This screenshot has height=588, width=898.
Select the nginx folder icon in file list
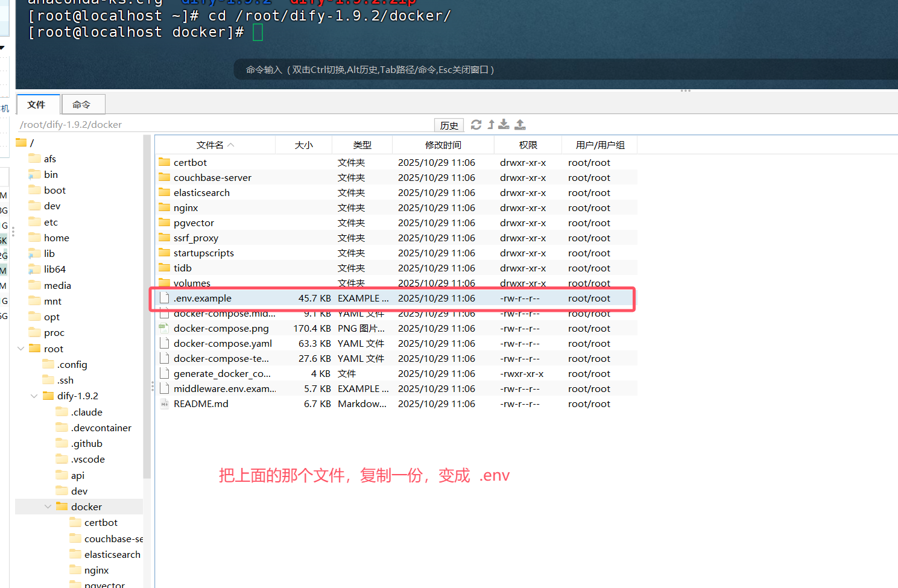click(165, 207)
